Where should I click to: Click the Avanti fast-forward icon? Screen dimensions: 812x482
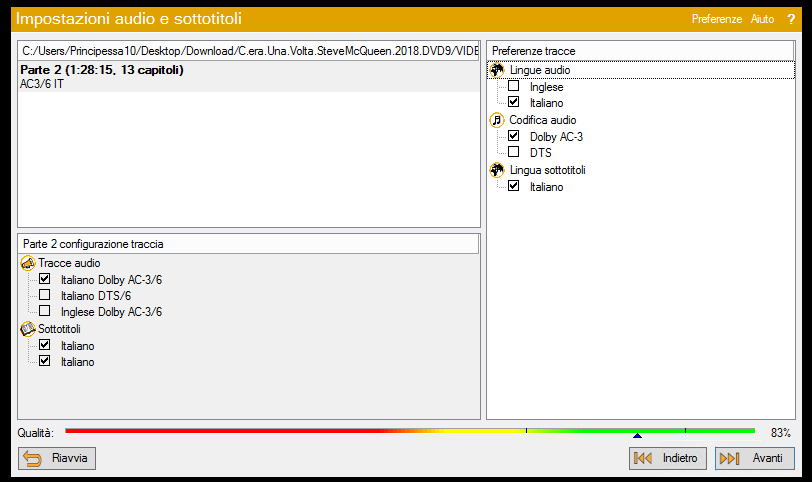[x=730, y=458]
